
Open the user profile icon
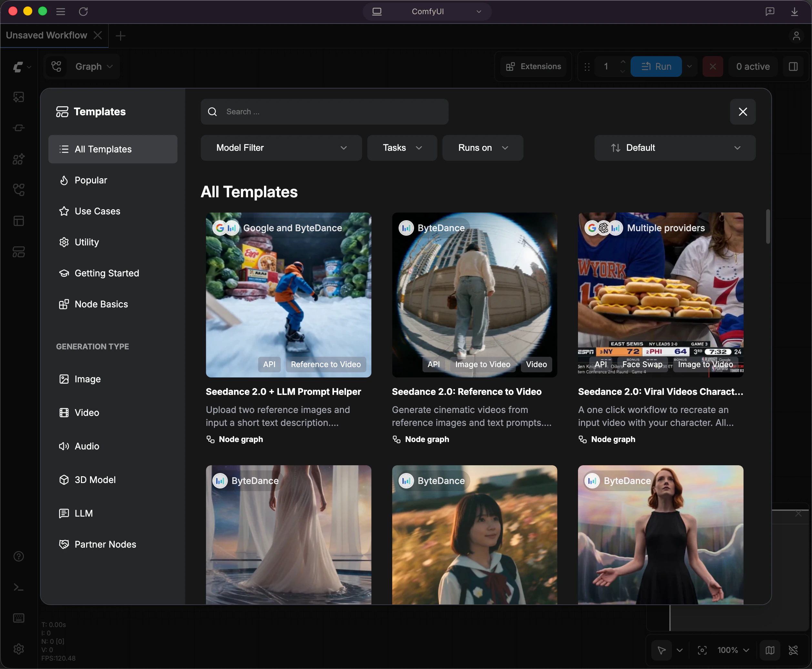pos(797,36)
